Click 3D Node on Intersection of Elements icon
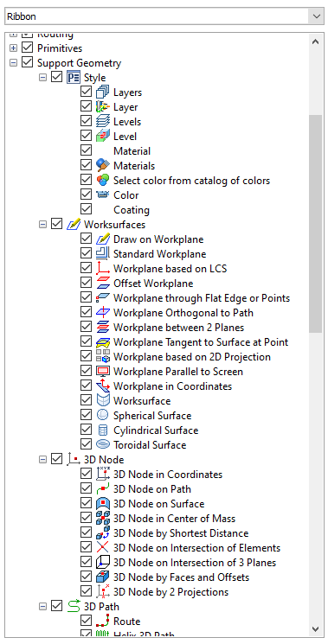Viewport: 328px width, 644px height. click(x=102, y=548)
